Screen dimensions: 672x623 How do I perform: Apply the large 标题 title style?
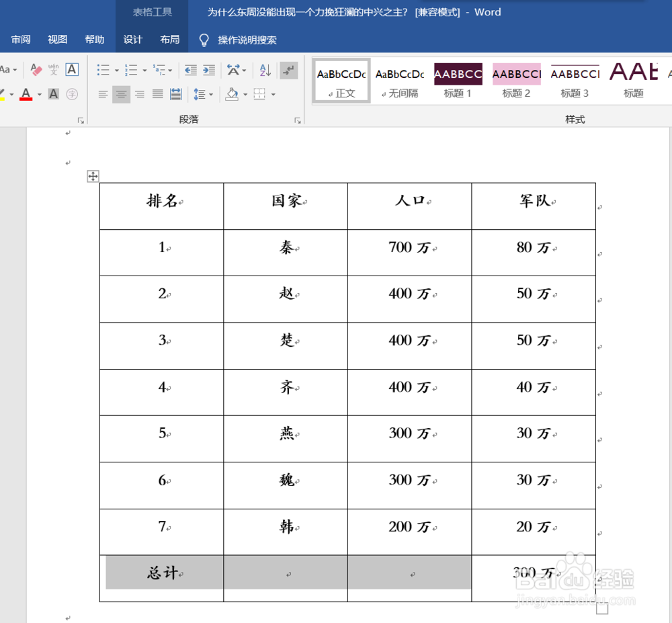pos(634,81)
